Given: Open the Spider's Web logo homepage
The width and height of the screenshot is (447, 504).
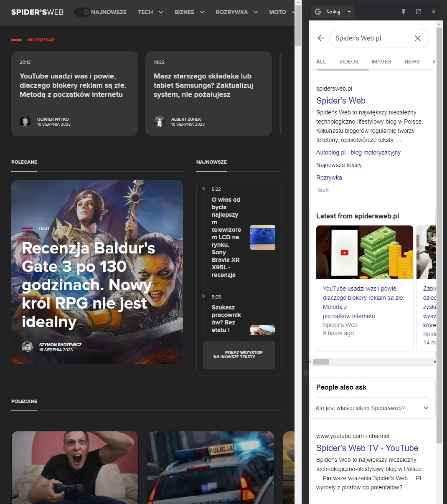Looking at the screenshot, I should pos(37,12).
